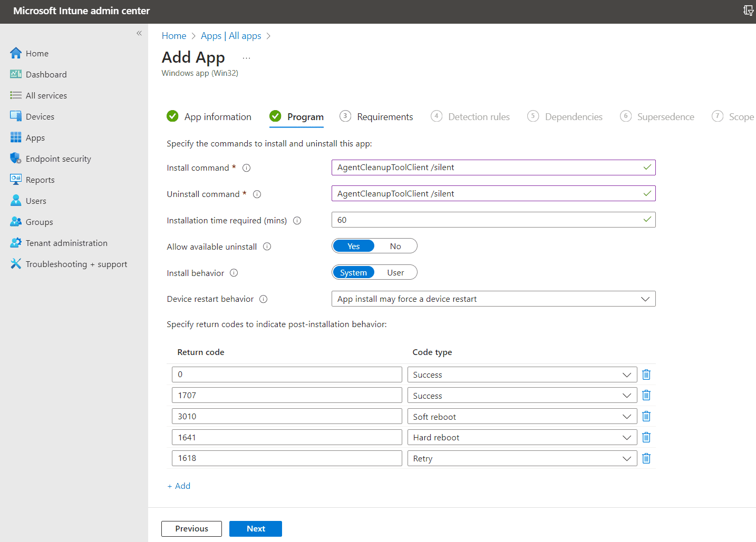Add a new return code row
Viewport: 756px width, 542px height.
tap(179, 486)
